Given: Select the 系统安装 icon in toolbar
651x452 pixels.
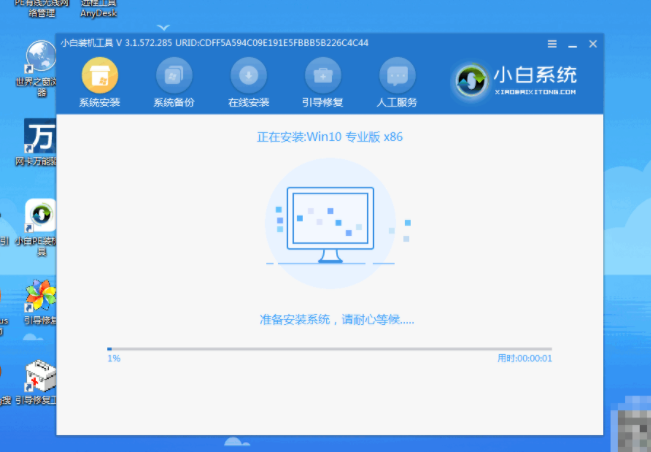Looking at the screenshot, I should pos(99,76).
